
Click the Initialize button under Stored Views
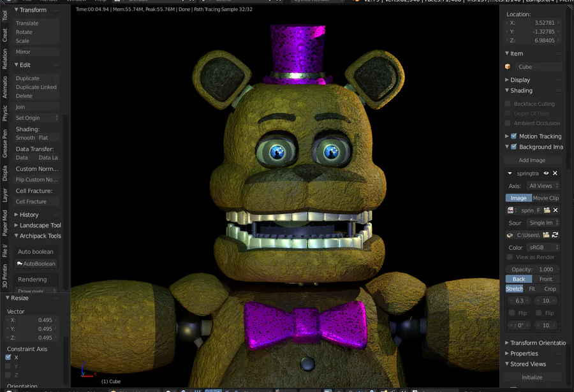pos(533,377)
